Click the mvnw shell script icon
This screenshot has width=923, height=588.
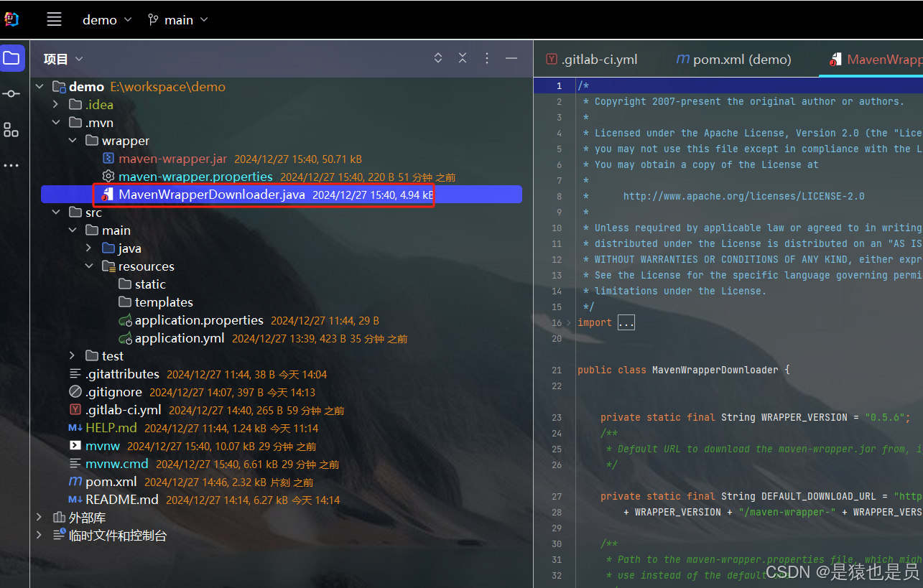75,446
